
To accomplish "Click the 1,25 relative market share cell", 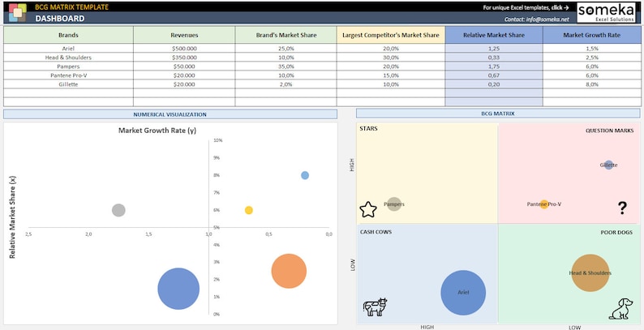I will 494,48.
